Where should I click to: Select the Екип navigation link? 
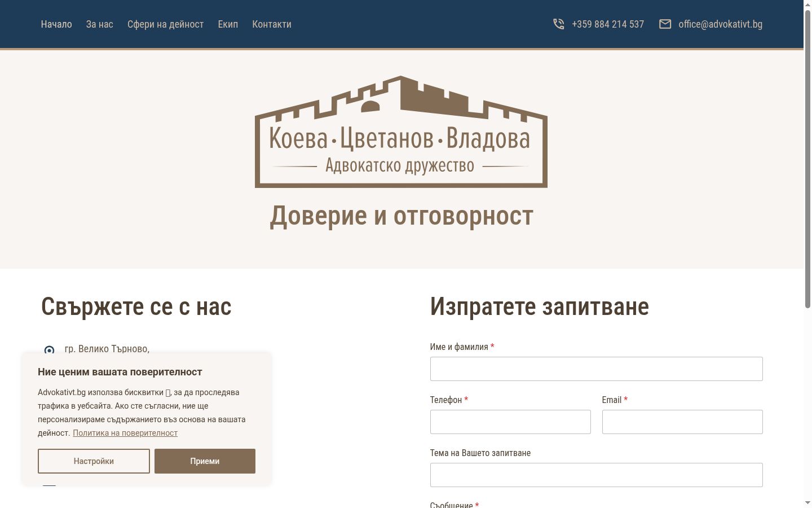pyautogui.click(x=228, y=24)
